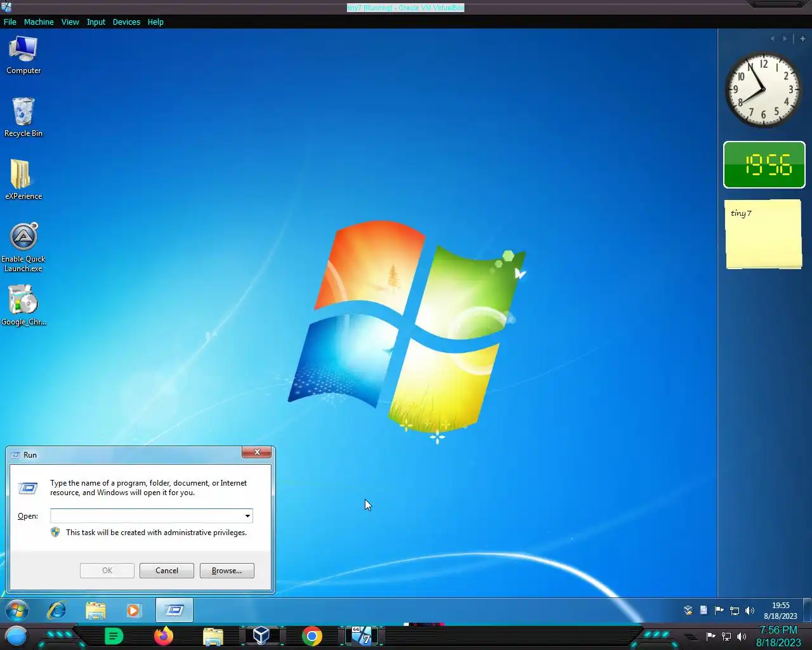Image resolution: width=812 pixels, height=650 pixels.
Task: Open the Devices menu
Action: point(126,22)
